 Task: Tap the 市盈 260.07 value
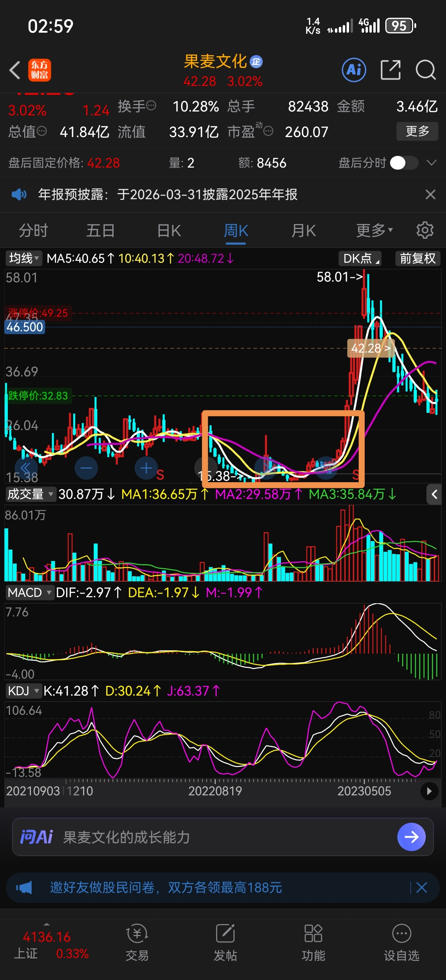306,132
